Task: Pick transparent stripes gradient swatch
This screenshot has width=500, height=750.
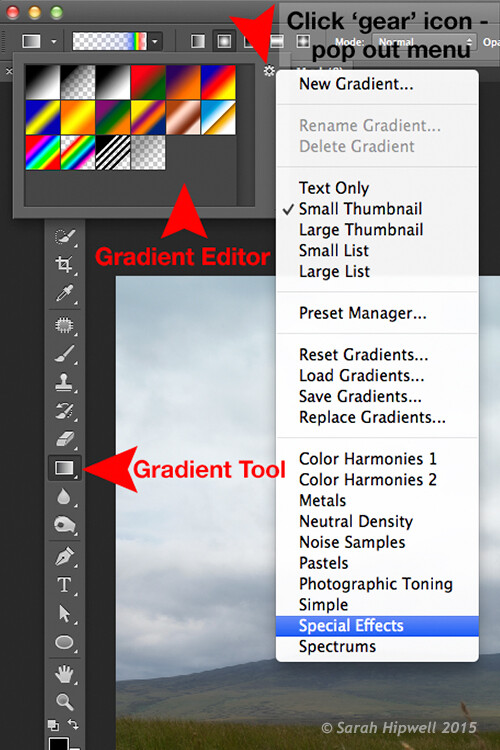Action: (113, 153)
